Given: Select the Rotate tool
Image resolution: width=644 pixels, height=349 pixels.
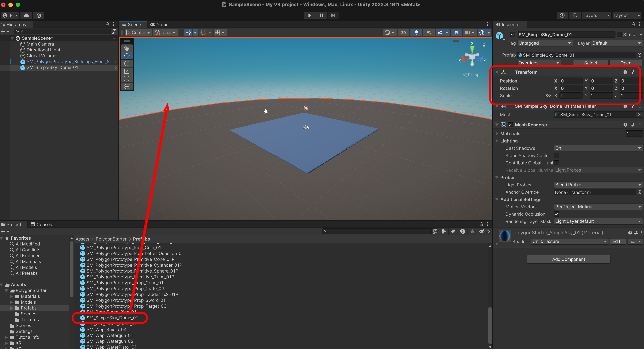Looking at the screenshot, I should [x=127, y=63].
